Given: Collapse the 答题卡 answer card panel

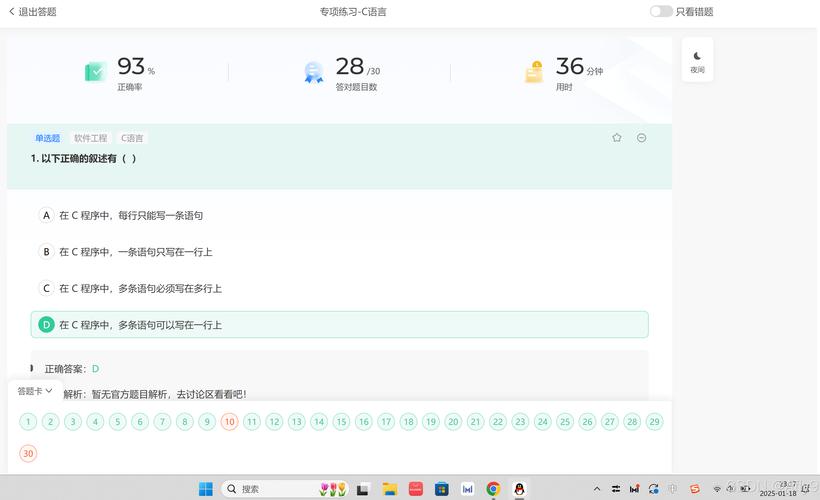Looking at the screenshot, I should [35, 391].
